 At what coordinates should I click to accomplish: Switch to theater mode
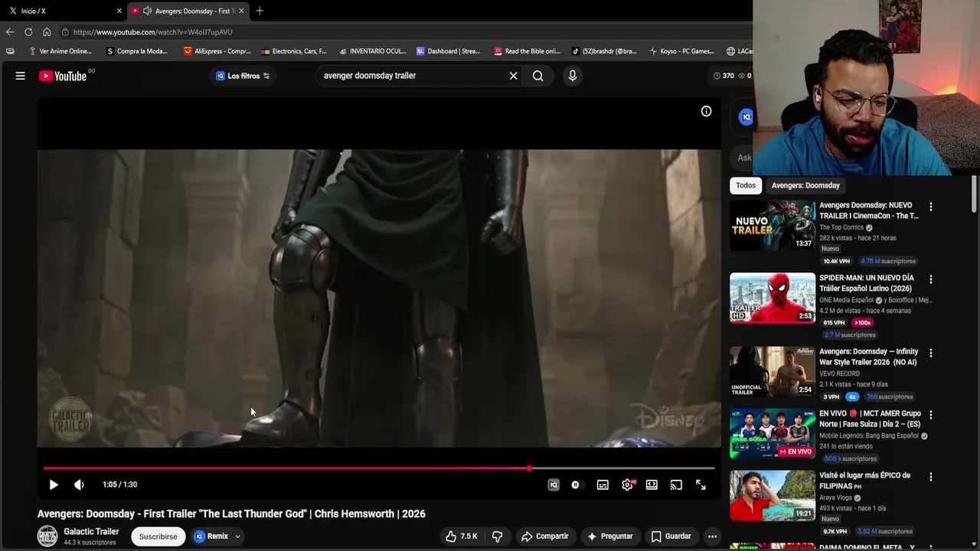[652, 484]
